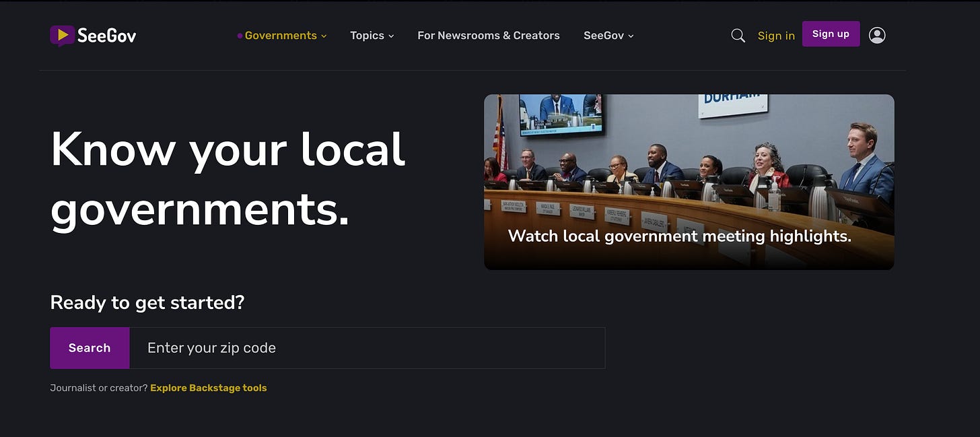Open the search magnifier icon in header
Viewport: 980px width, 437px height.
[x=738, y=36]
